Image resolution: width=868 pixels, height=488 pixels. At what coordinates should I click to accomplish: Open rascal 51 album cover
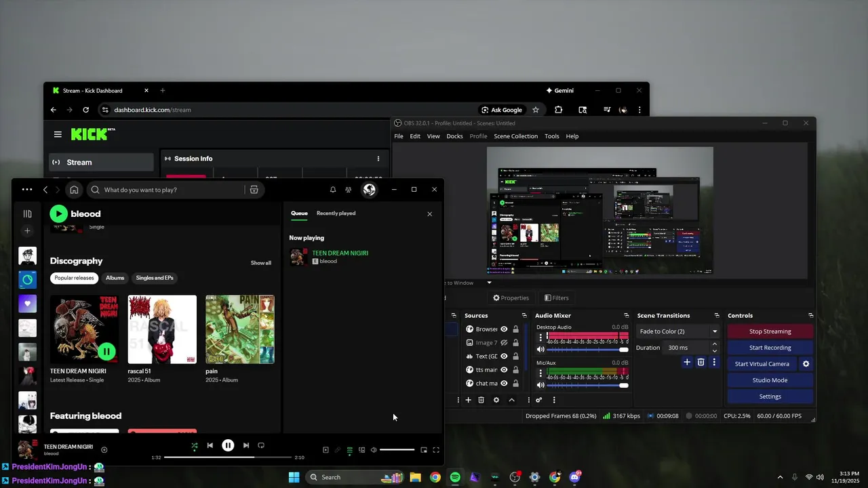[162, 329]
